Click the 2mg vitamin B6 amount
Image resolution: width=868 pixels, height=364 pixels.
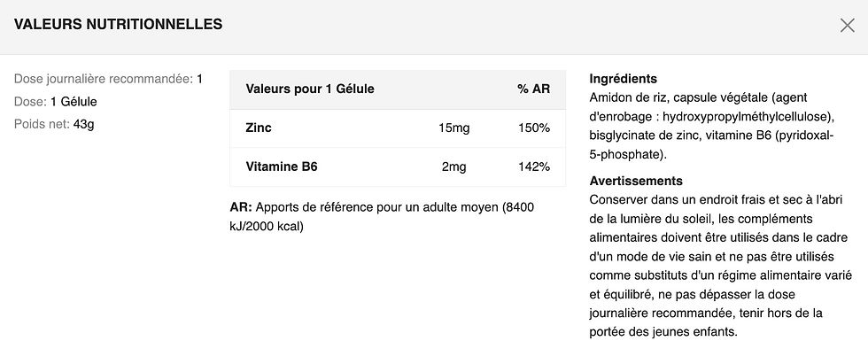click(x=453, y=167)
